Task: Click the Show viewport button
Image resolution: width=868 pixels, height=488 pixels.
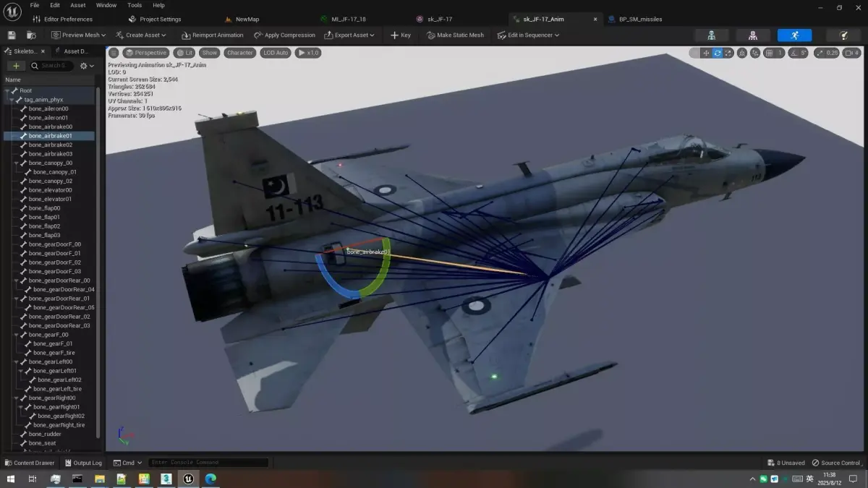Action: [209, 53]
